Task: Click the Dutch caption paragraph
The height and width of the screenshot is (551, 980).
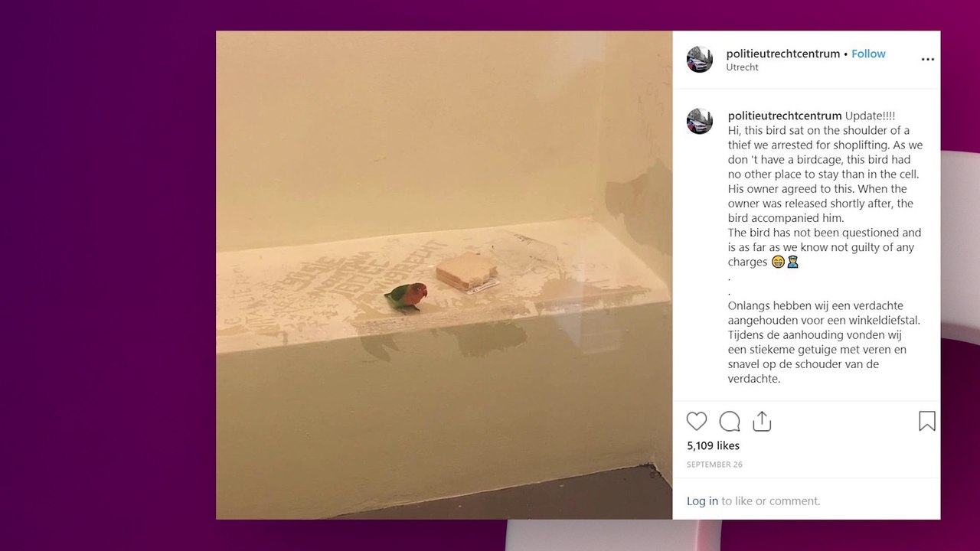Action: click(x=824, y=342)
